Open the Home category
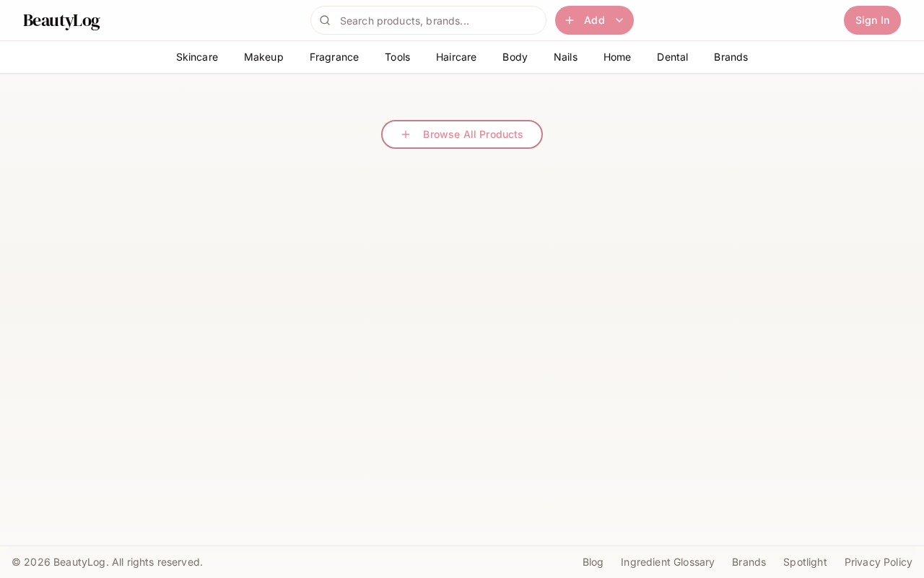The image size is (924, 578). [617, 57]
